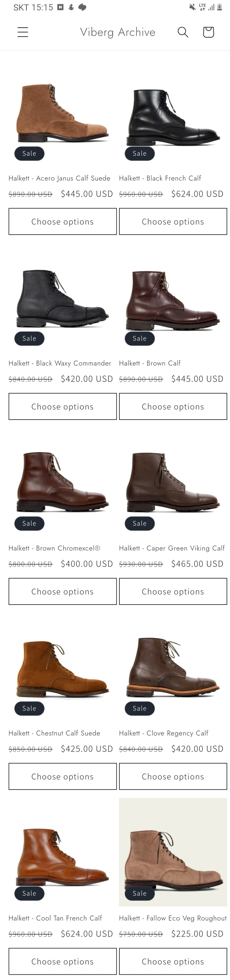Choose options for Brown Chromexcel boot
Screen dimensions: 230x980
click(62, 591)
